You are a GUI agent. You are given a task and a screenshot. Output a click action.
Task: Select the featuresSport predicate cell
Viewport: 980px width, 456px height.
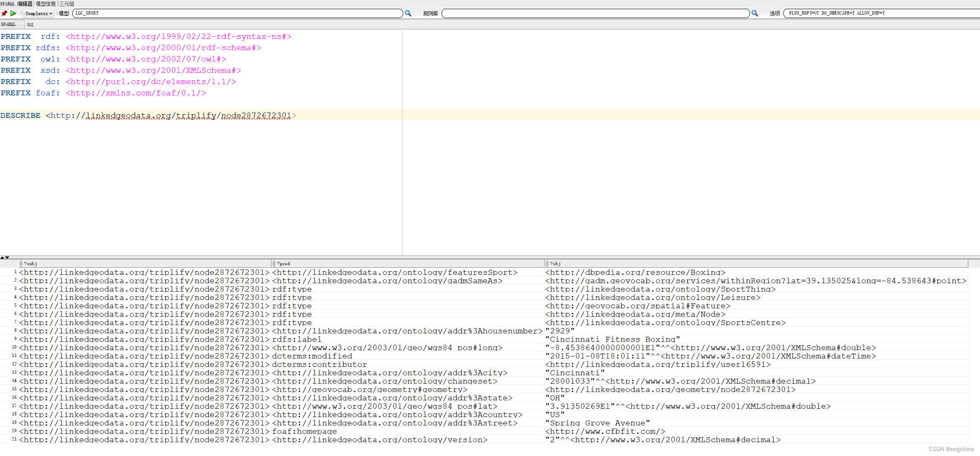[407, 272]
